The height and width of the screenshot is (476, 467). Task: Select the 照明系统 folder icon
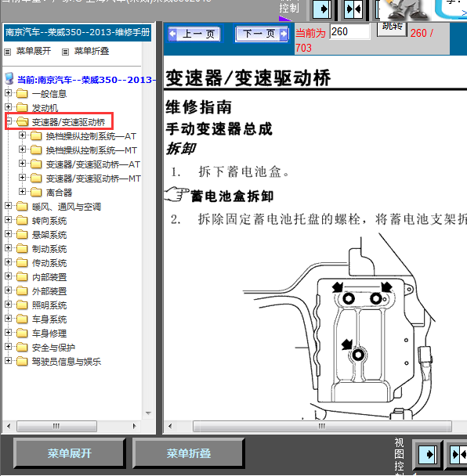pos(22,305)
